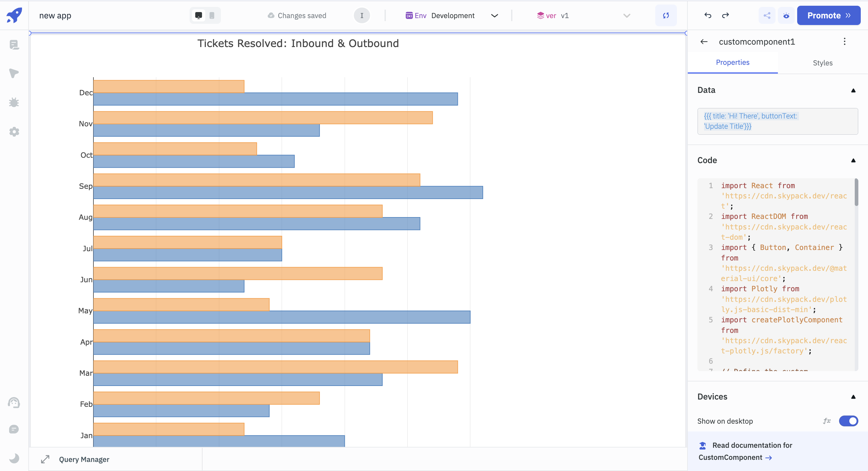Toggle dark mode moon icon
Screen dimensions: 868x471
[14, 458]
